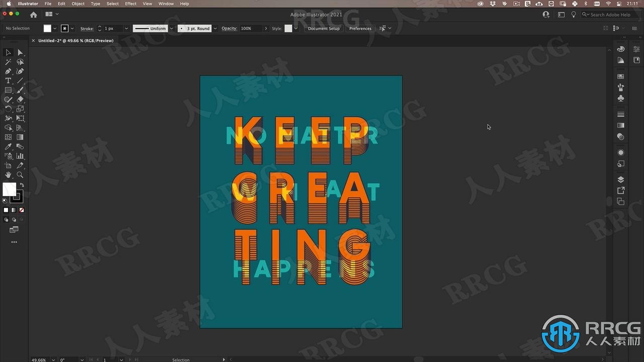Open the Window menu

[166, 4]
